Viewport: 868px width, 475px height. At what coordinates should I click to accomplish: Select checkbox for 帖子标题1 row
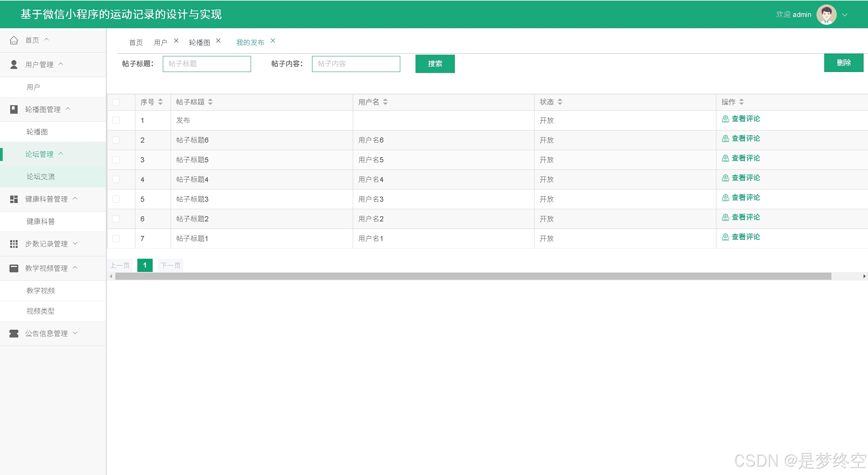(116, 238)
